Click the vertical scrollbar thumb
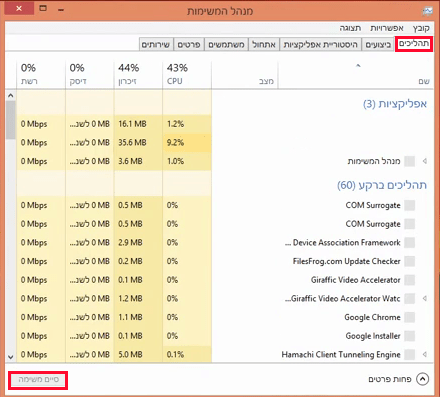Image resolution: width=440 pixels, height=397 pixels. pyautogui.click(x=11, y=120)
